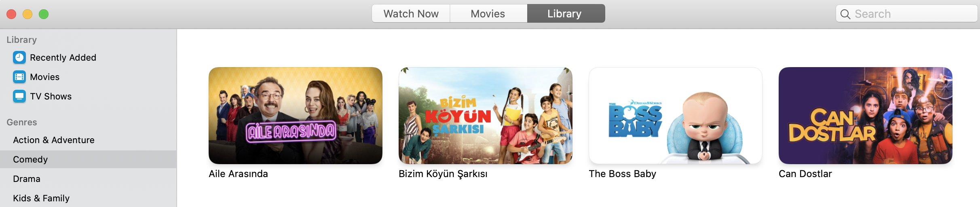Click the Recently Added clock icon
The image size is (980, 207).
[19, 57]
